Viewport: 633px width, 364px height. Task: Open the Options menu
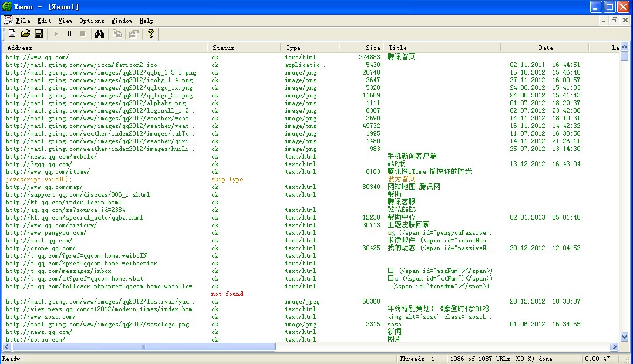click(92, 21)
